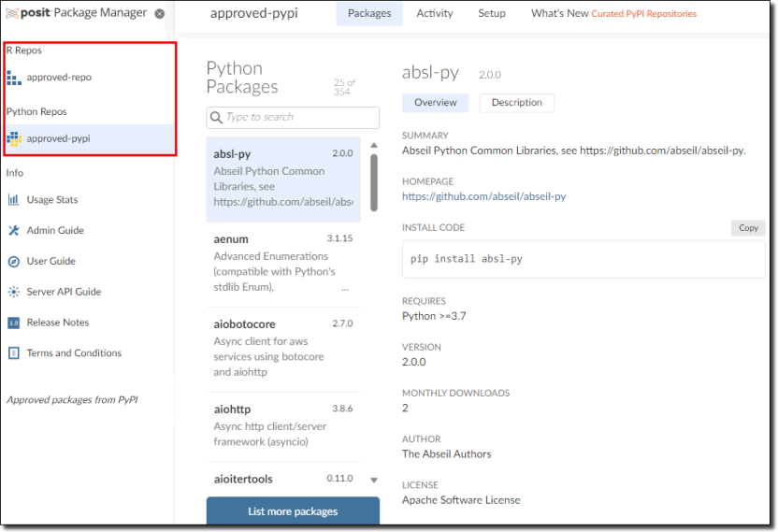Select the Description tab for absl-py
778x532 pixels.
(516, 103)
